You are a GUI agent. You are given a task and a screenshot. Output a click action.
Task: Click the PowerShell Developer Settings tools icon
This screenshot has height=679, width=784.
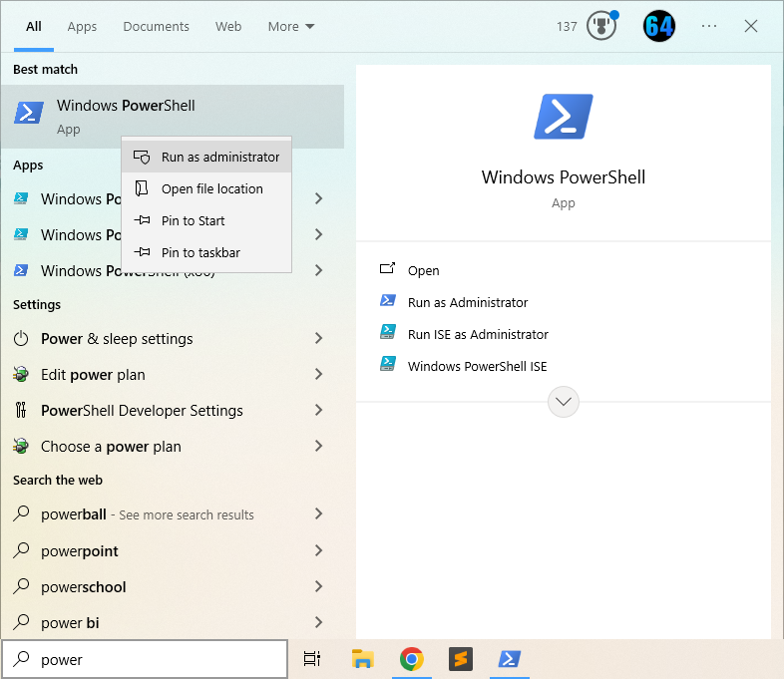click(x=21, y=410)
